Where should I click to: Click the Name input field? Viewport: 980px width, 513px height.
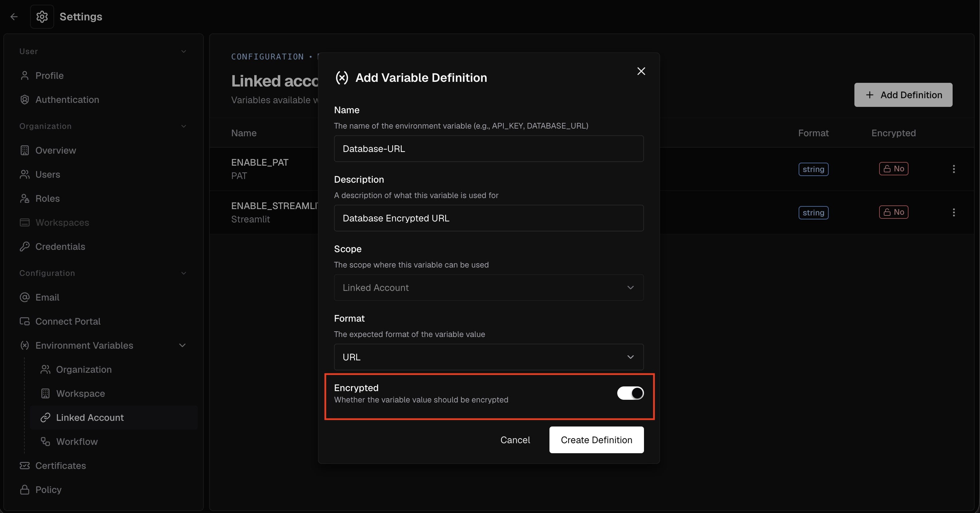tap(489, 149)
